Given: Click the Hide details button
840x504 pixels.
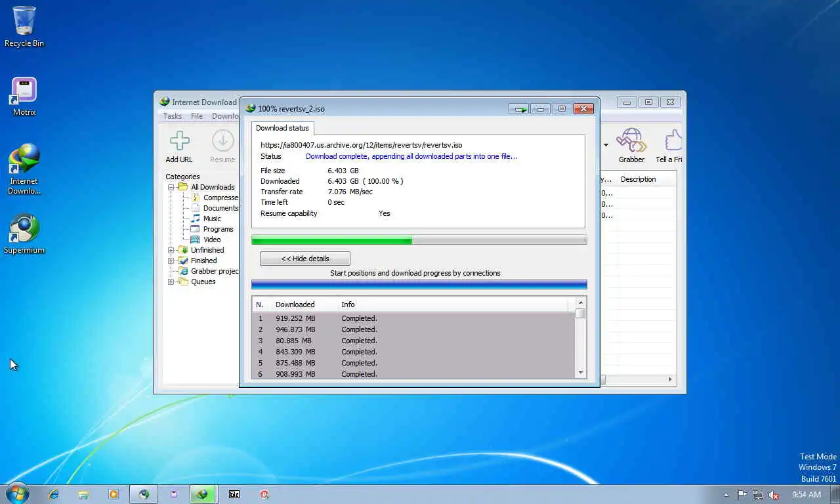Looking at the screenshot, I should (305, 259).
